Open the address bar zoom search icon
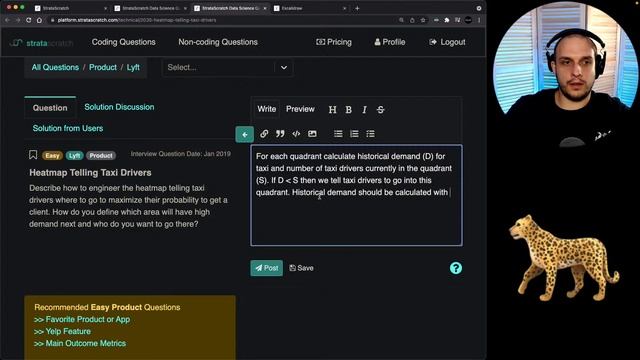 tap(401, 20)
